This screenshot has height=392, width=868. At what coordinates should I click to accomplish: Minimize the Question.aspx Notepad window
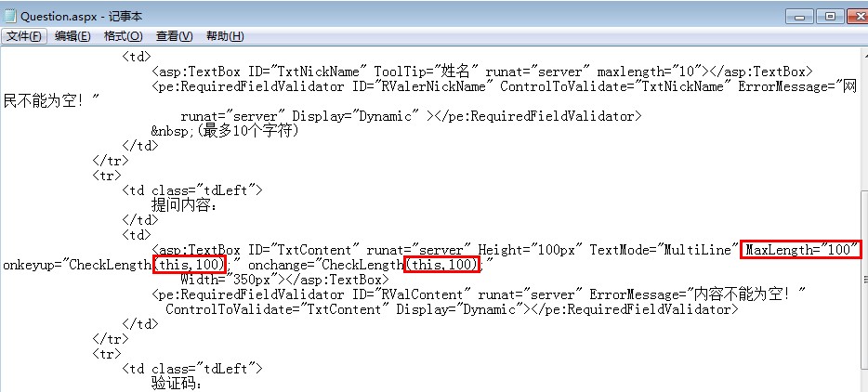(x=800, y=17)
